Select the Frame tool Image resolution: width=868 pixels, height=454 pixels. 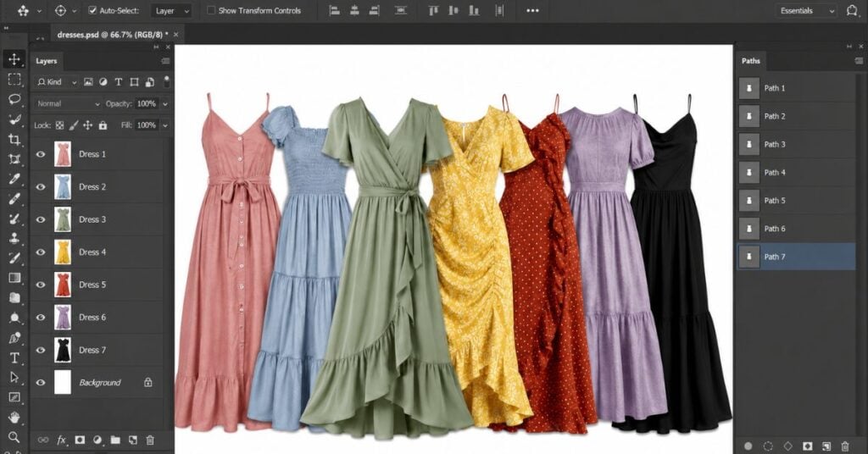[14, 159]
